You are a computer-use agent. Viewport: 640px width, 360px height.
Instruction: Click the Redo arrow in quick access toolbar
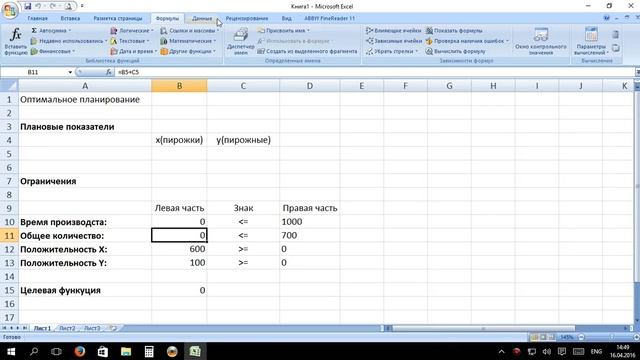click(x=53, y=6)
